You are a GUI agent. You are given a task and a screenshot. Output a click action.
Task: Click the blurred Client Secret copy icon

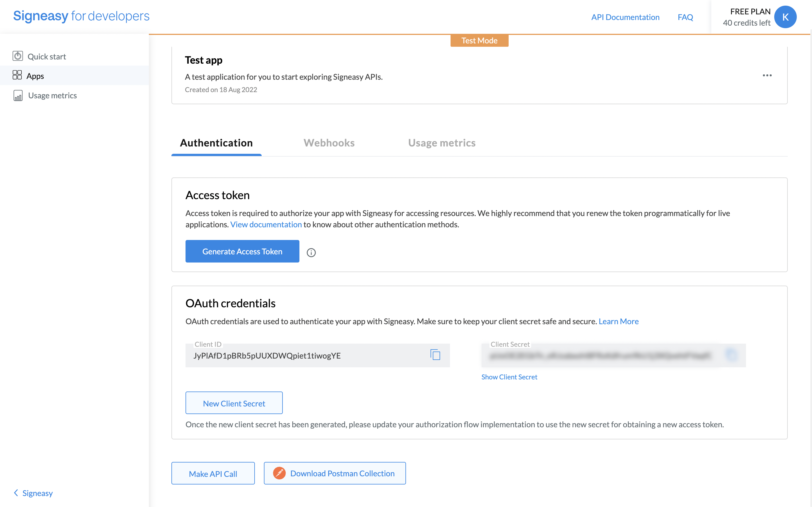pos(731,355)
